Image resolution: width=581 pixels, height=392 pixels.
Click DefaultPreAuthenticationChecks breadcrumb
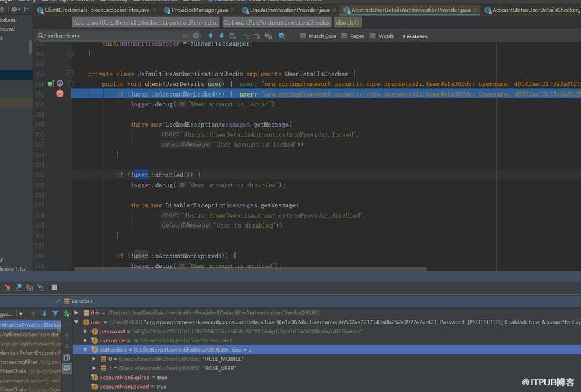click(276, 23)
